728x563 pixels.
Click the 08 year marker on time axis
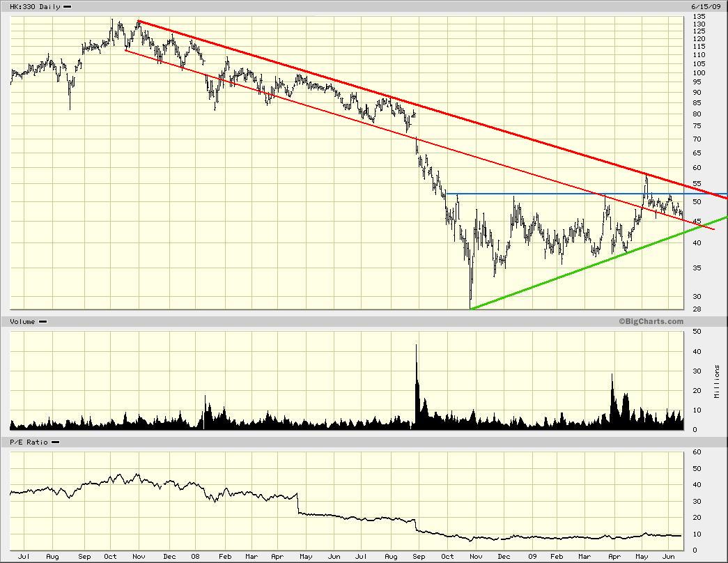point(195,556)
